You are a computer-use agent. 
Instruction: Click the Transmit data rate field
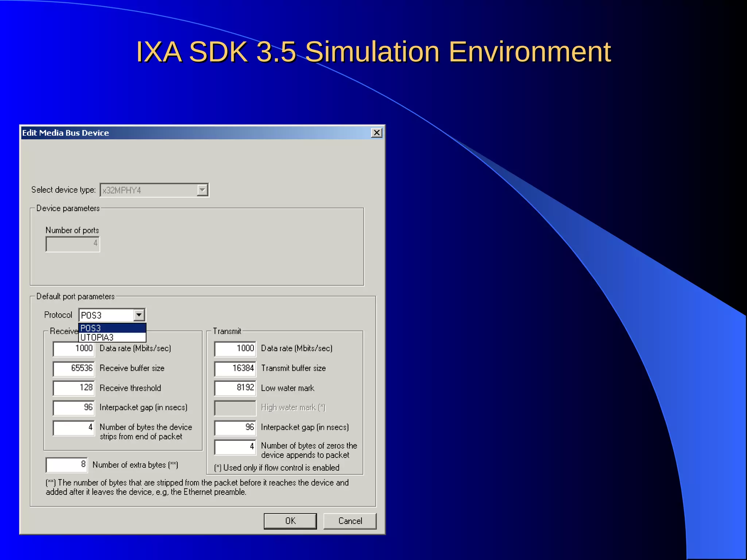[235, 349]
